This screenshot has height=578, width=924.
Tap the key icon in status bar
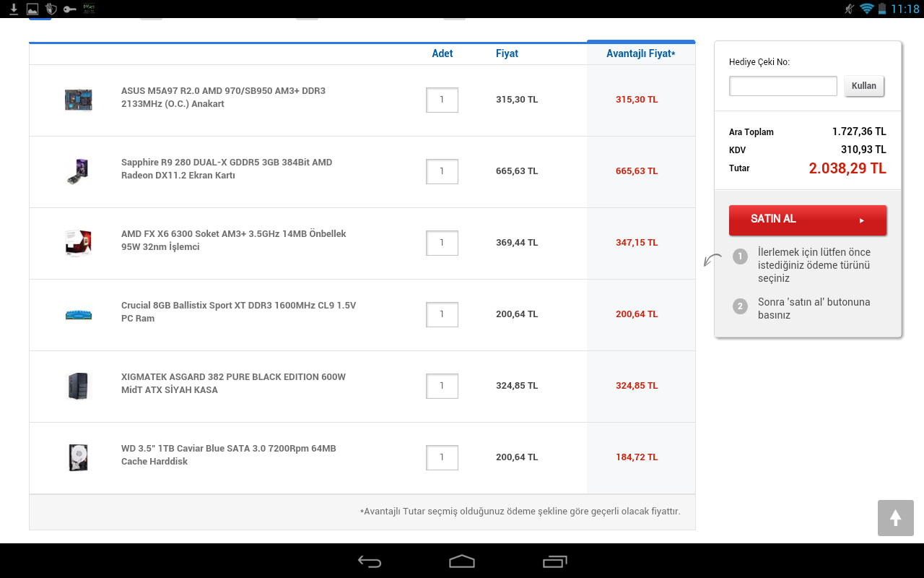pyautogui.click(x=70, y=9)
